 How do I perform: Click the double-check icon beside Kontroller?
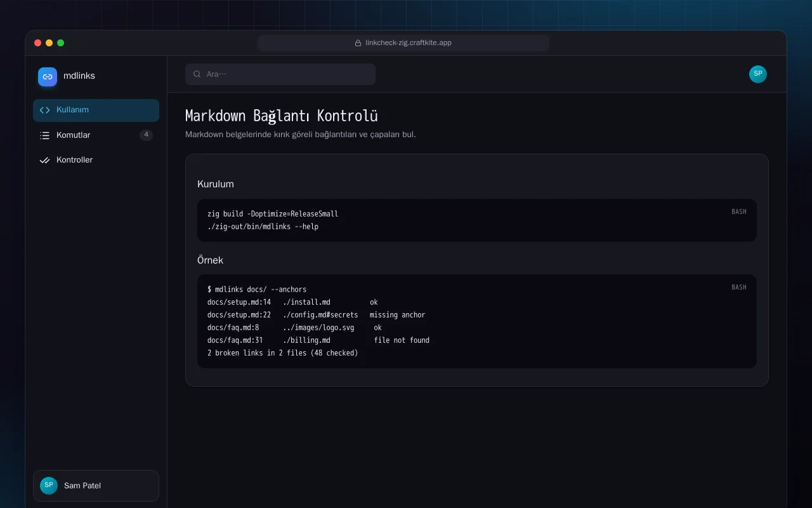[x=44, y=160]
